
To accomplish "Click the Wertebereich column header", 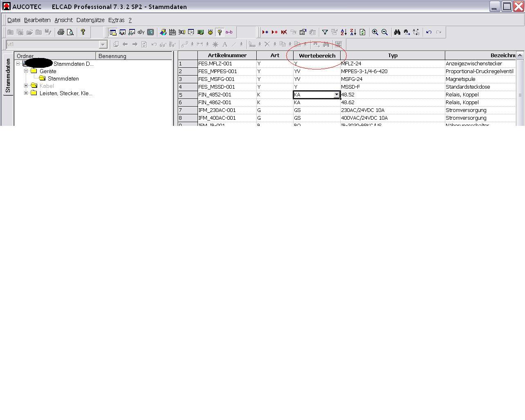I will coord(317,55).
